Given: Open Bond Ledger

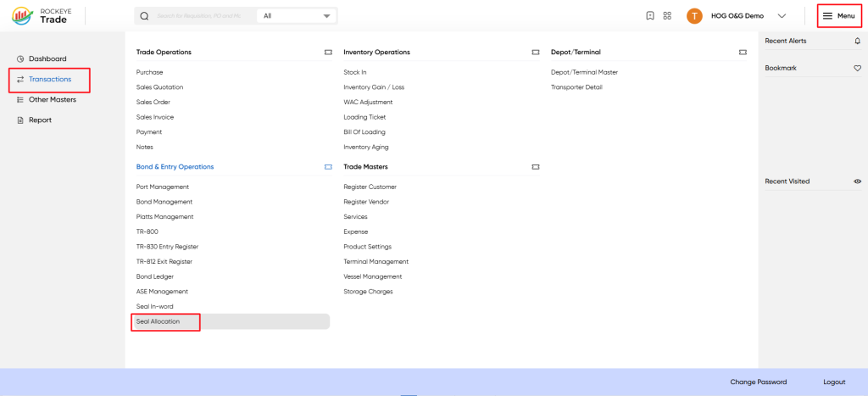Looking at the screenshot, I should point(155,277).
